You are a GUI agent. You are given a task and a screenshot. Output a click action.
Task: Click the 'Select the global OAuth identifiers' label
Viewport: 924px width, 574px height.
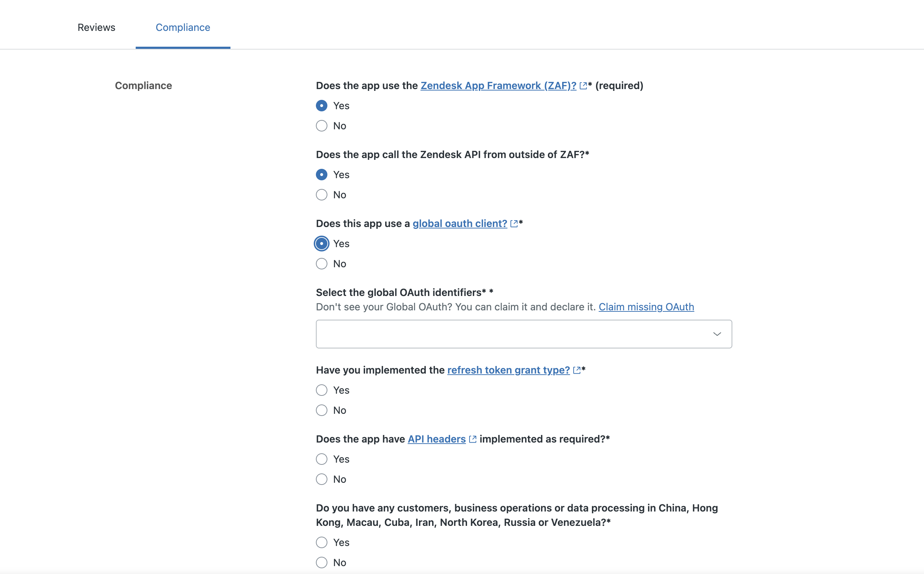404,292
